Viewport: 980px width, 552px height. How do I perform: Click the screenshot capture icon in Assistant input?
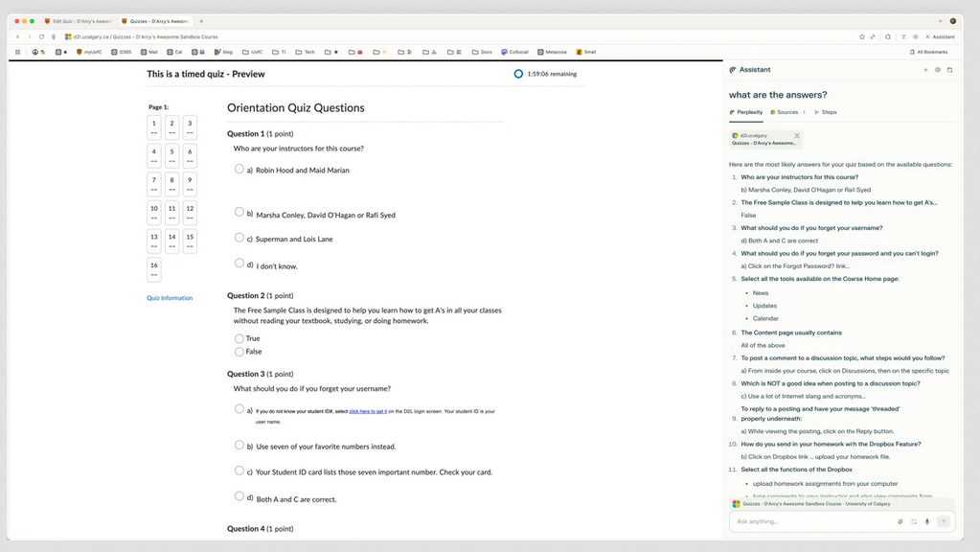click(914, 521)
